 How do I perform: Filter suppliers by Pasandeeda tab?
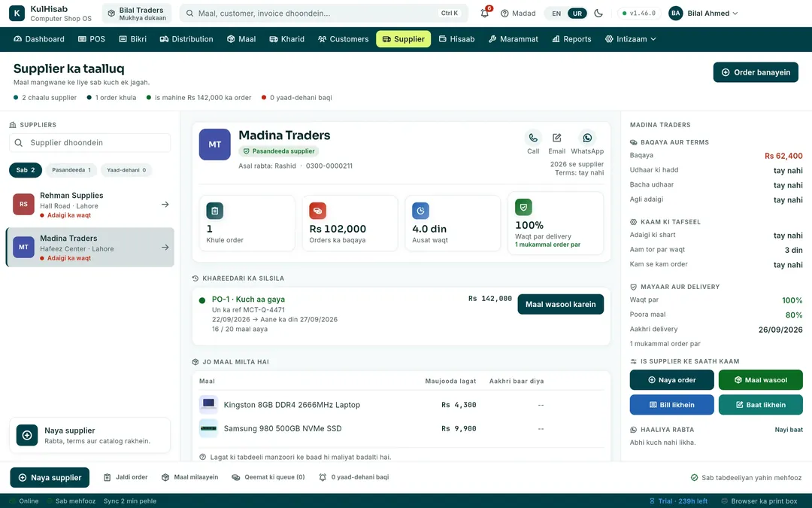(x=71, y=170)
